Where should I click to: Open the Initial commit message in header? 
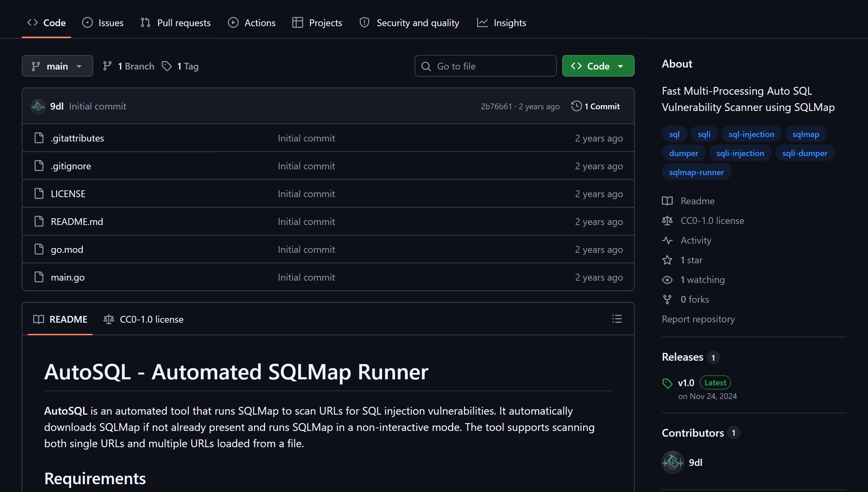pos(98,107)
